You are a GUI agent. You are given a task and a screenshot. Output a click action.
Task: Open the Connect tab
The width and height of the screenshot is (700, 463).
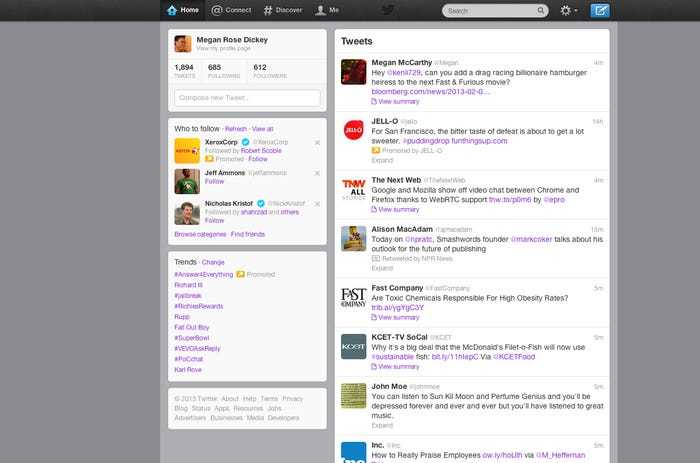click(x=231, y=10)
